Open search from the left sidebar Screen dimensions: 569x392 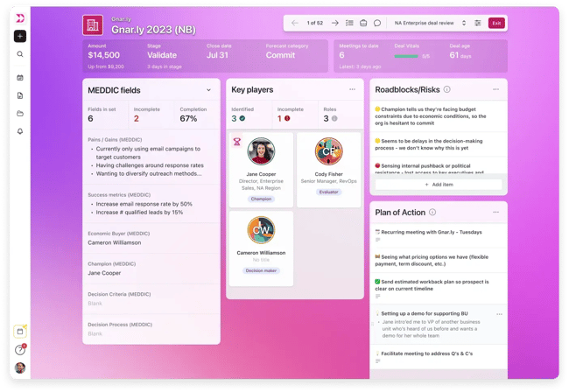click(20, 54)
